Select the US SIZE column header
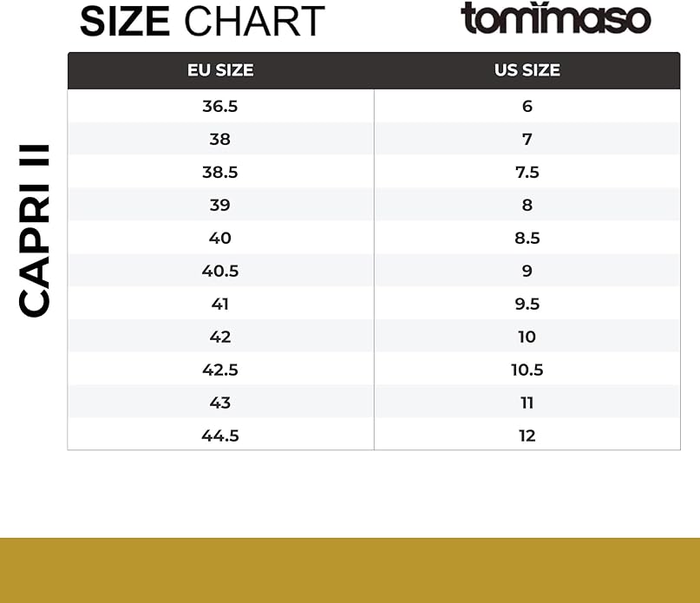 click(527, 70)
